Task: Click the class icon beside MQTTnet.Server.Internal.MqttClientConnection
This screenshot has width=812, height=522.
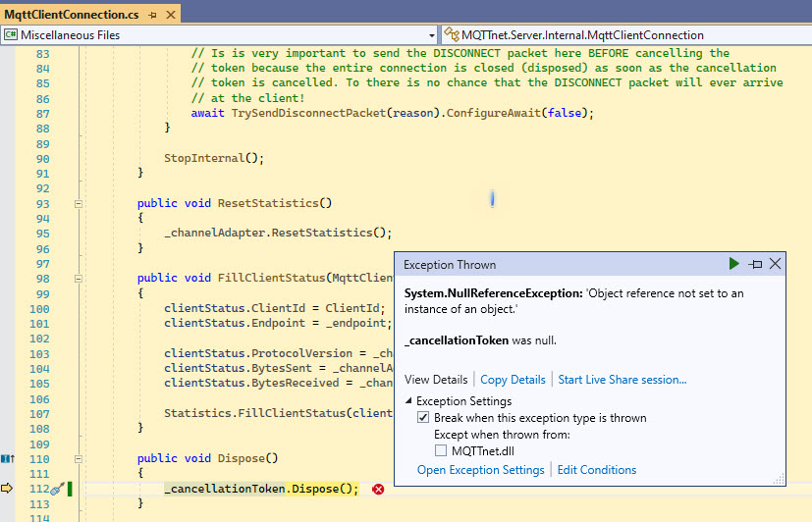Action: tap(452, 34)
